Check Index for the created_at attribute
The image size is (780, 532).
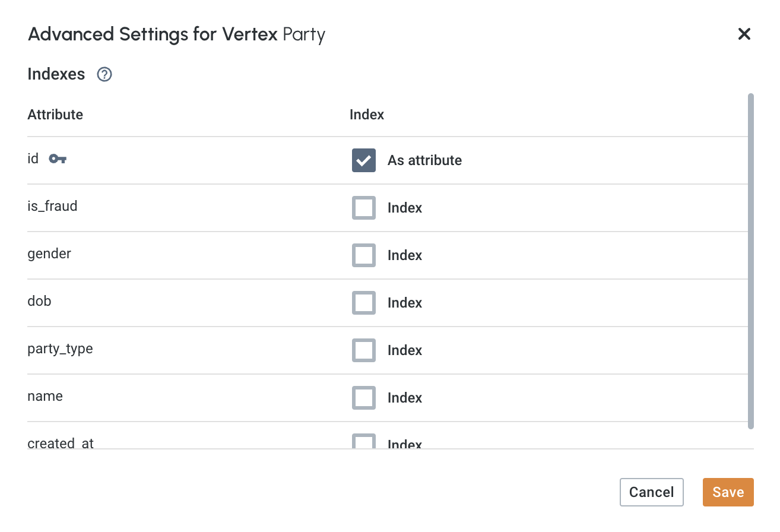[363, 442]
